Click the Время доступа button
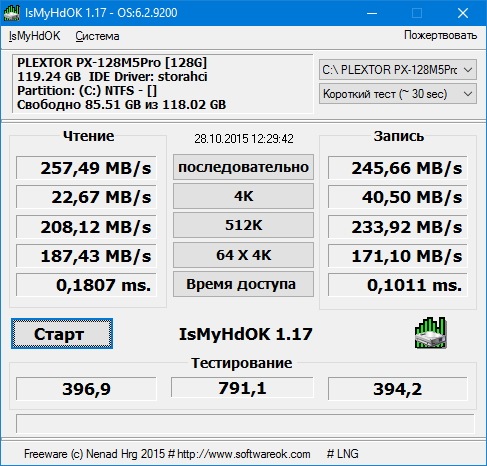 point(243,284)
